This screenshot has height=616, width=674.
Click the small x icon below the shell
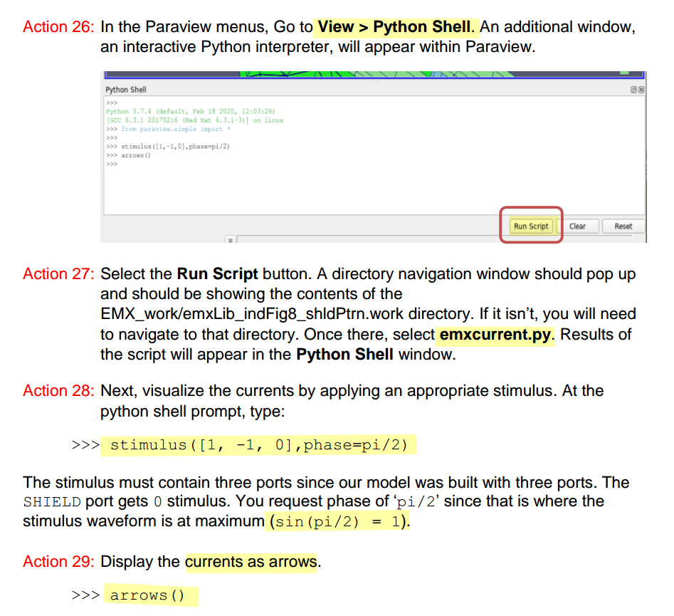click(230, 240)
